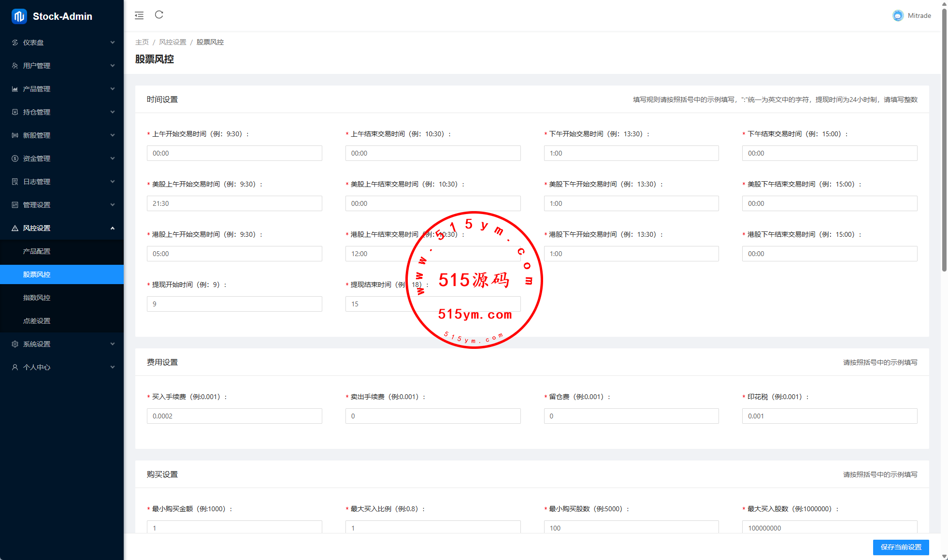Click the page refresh icon
Screen dimensions: 948x560
(159, 15)
